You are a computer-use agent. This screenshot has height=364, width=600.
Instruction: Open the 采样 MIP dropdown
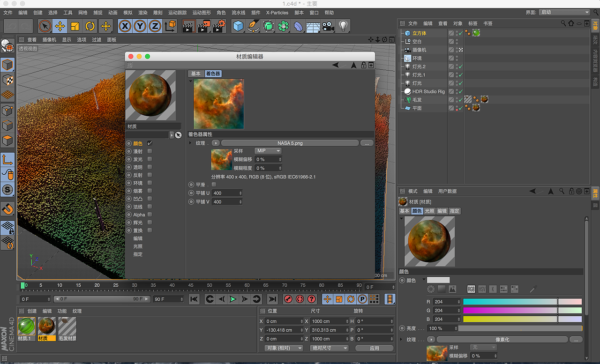268,151
